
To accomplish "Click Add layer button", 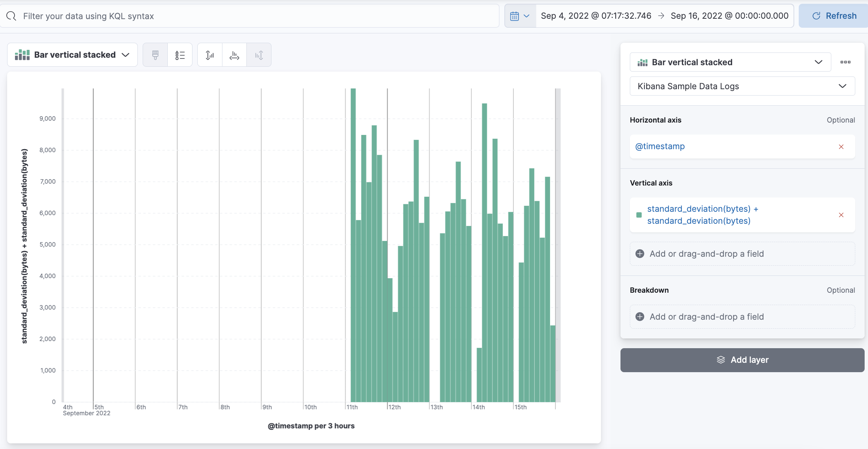I will pos(742,360).
